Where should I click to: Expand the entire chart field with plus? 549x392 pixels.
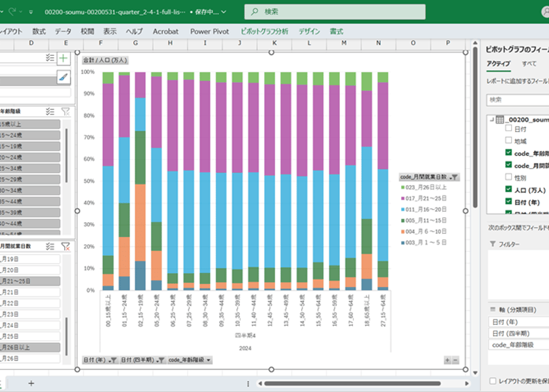coord(447,360)
